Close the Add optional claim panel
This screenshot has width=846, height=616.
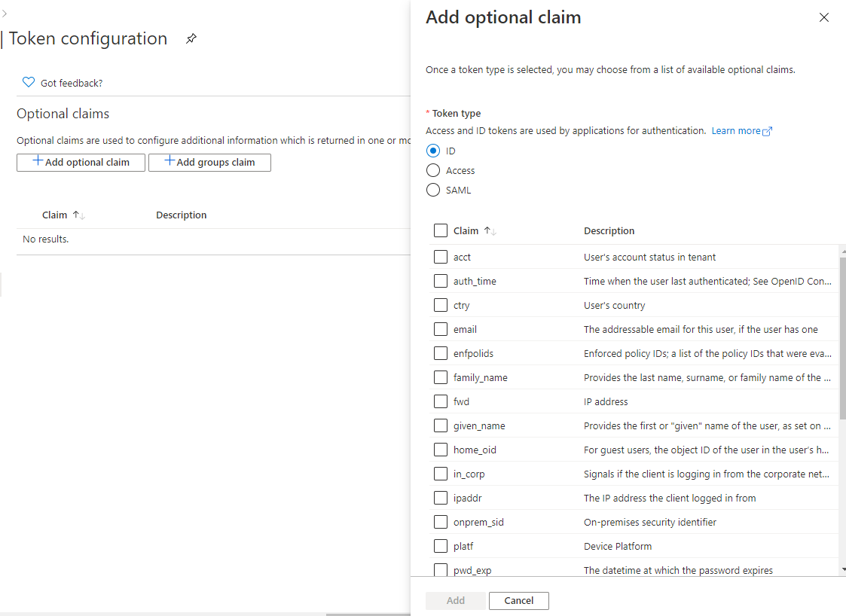click(x=824, y=17)
